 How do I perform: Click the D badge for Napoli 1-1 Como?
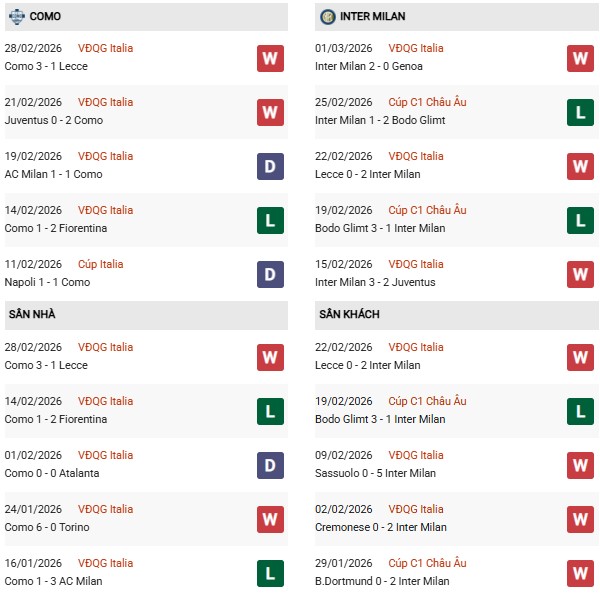pos(270,274)
